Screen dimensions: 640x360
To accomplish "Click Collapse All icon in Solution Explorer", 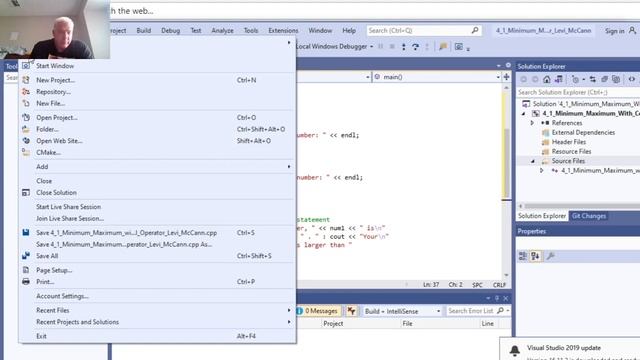I will pos(604,79).
